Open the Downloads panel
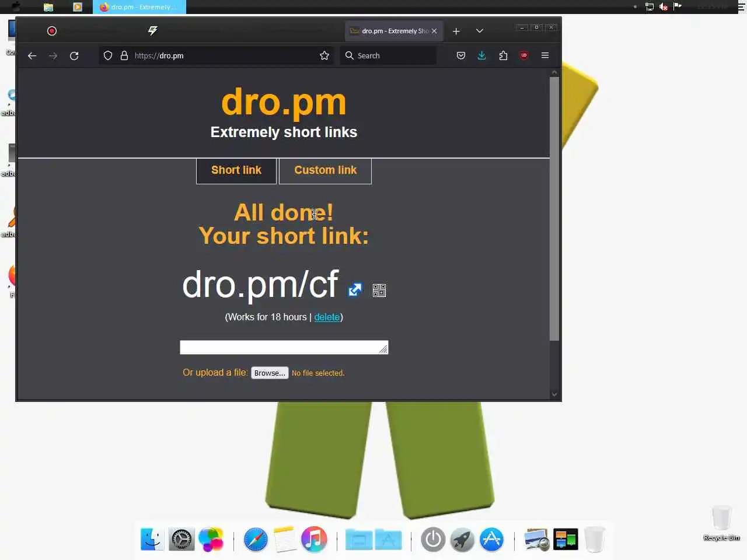 click(481, 55)
